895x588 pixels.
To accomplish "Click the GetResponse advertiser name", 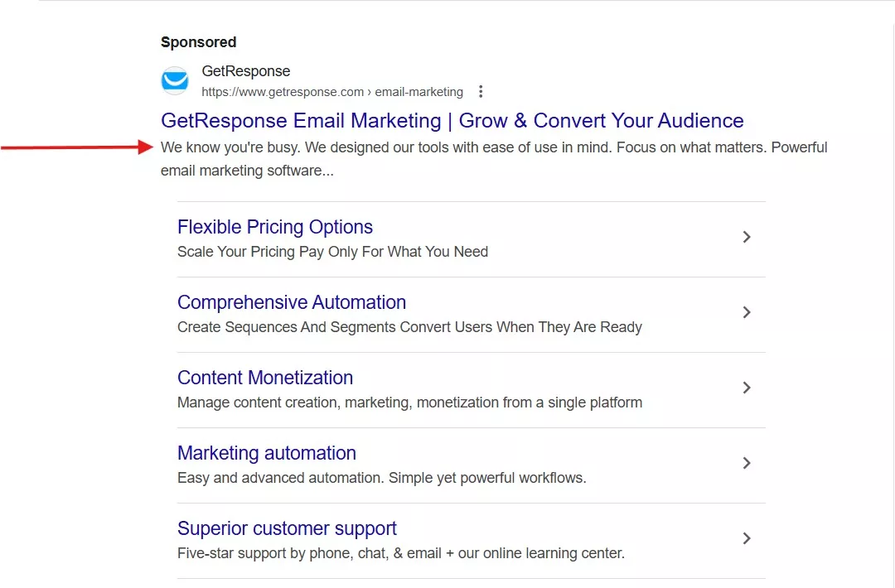I will 246,71.
